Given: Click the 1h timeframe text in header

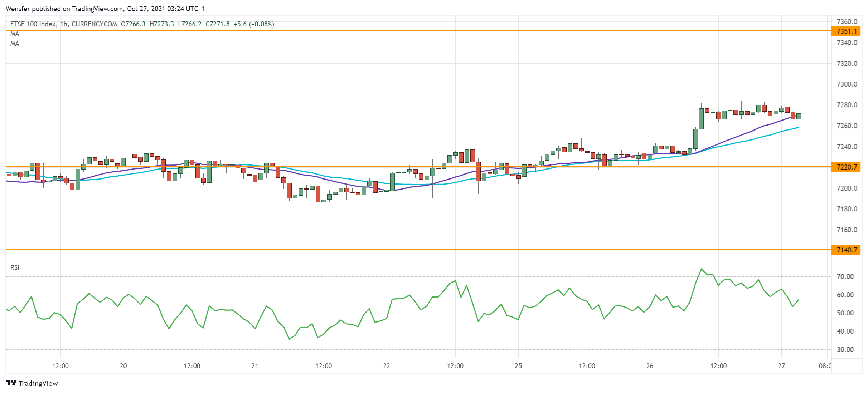Looking at the screenshot, I should 64,24.
